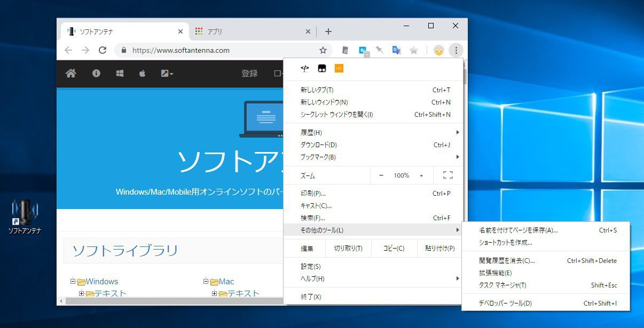Click 貼り付け(P) in edit row
Image resolution: width=644 pixels, height=328 pixels.
(x=440, y=249)
